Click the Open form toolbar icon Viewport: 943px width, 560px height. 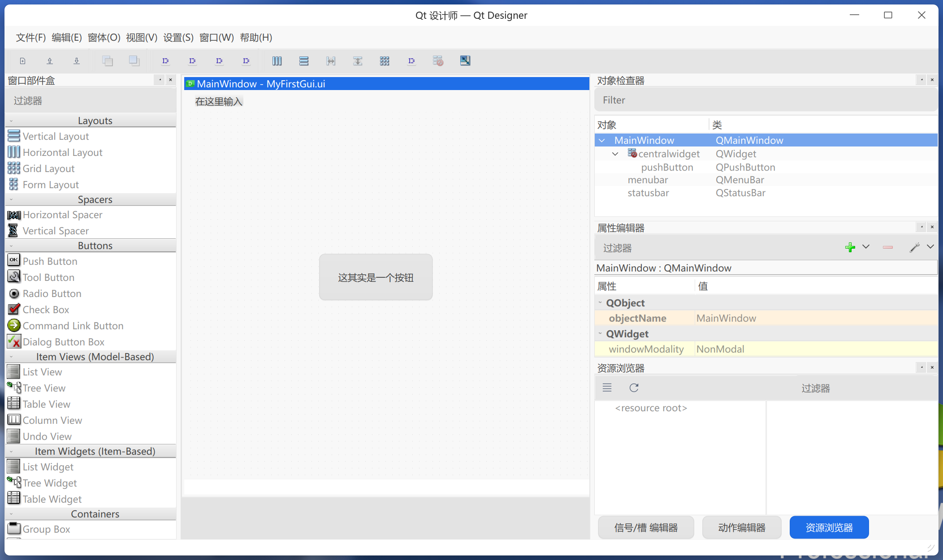50,61
